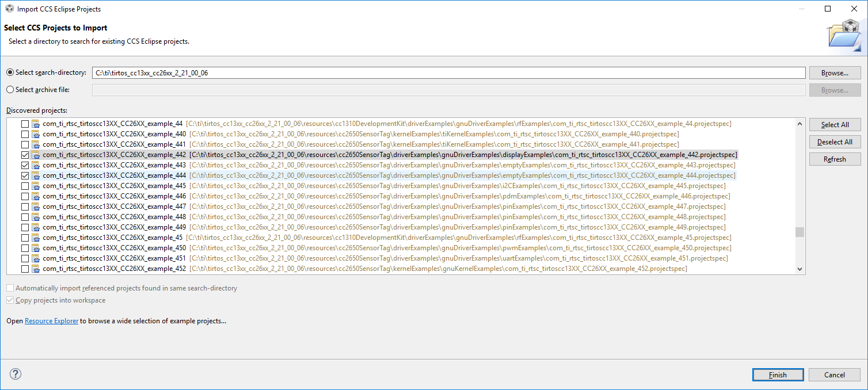868x390 pixels.
Task: Click the project icon beside example_450
Action: click(x=35, y=247)
